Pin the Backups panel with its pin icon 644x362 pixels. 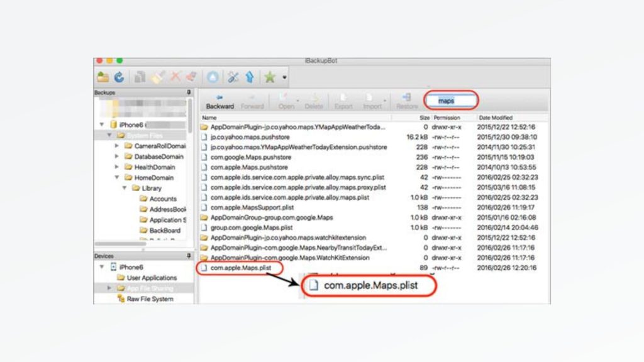point(189,93)
